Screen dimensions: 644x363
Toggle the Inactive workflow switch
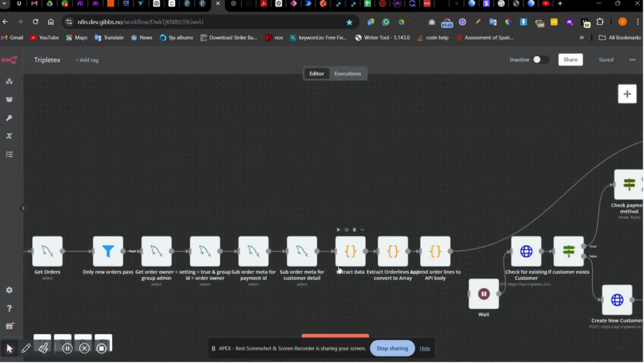(x=540, y=59)
